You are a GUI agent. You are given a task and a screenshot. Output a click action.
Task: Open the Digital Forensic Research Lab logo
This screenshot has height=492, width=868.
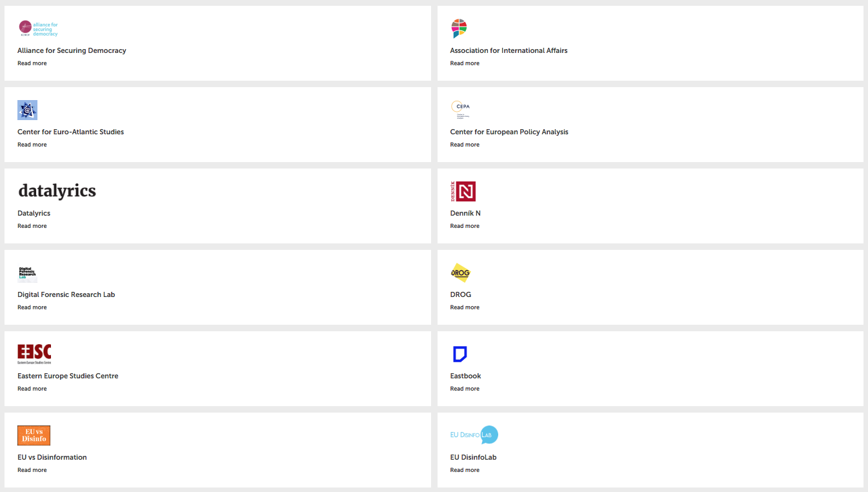coord(27,272)
